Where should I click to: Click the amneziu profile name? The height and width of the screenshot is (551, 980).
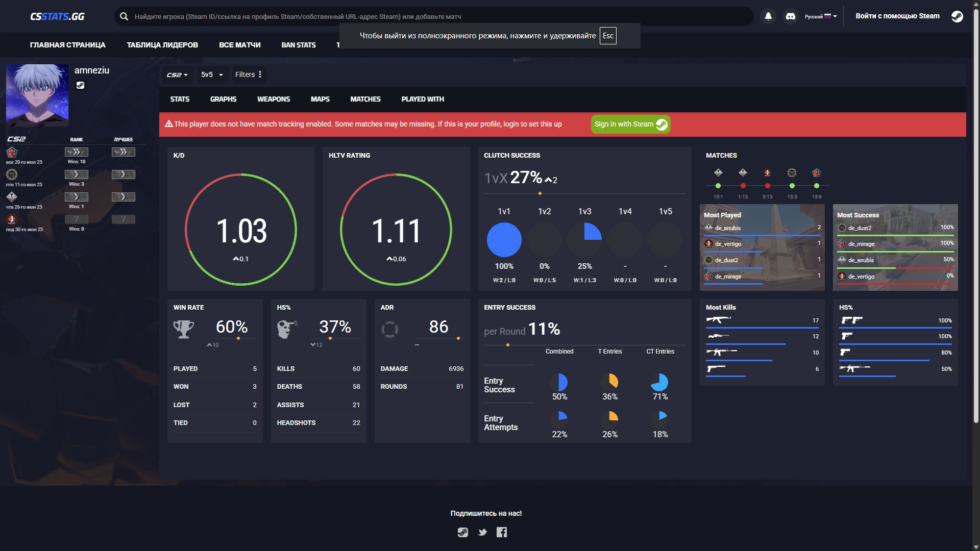point(92,70)
